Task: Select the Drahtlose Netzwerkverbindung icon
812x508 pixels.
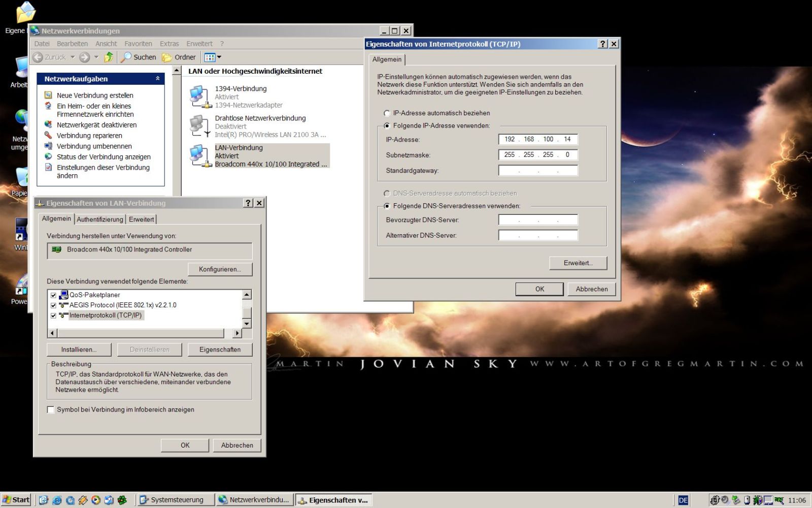Action: pos(199,126)
